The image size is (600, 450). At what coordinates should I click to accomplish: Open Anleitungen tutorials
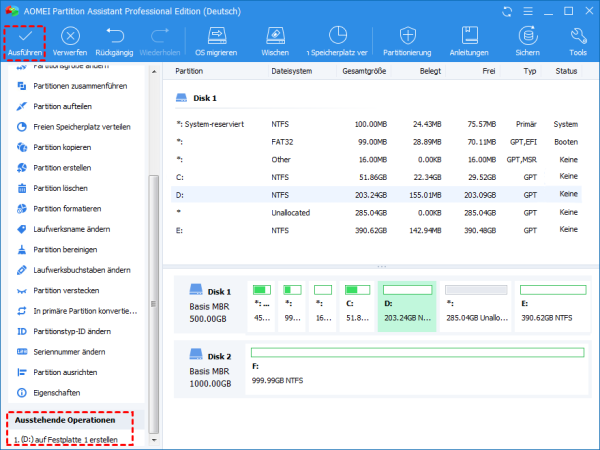[x=469, y=42]
